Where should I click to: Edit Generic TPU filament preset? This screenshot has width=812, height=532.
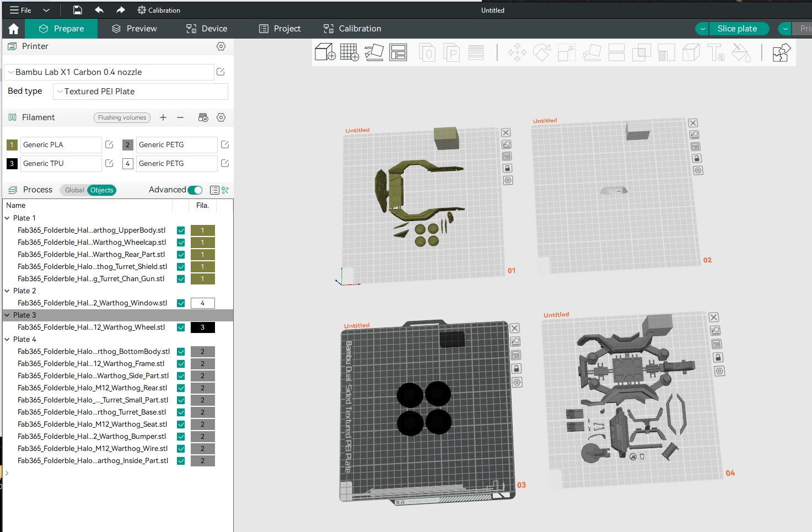click(109, 163)
